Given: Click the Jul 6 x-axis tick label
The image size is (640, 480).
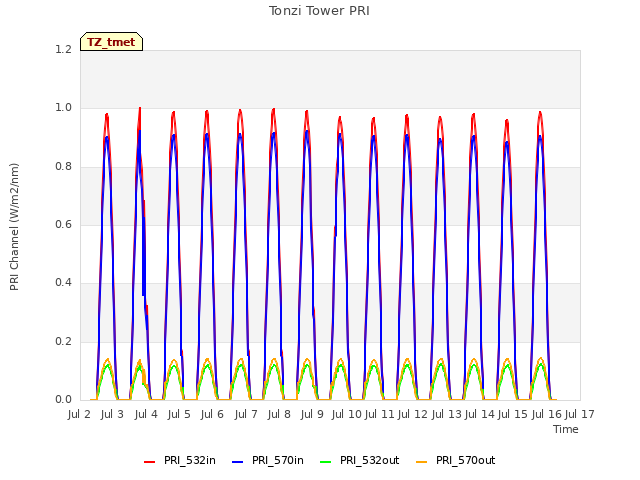Looking at the screenshot, I should (212, 414).
